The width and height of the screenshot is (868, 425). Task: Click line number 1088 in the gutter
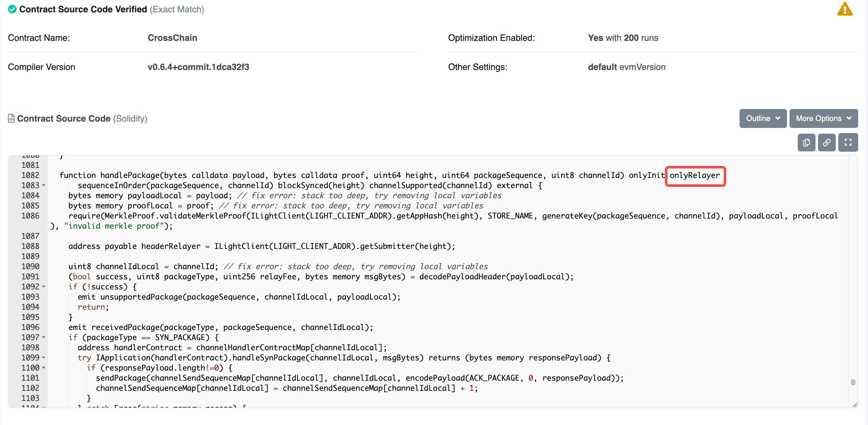[x=30, y=246]
